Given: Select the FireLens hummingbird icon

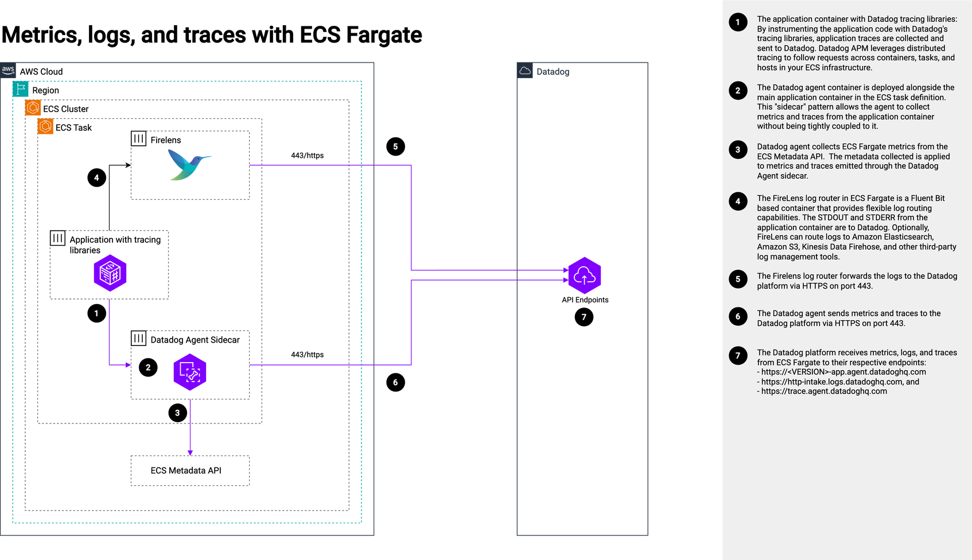Looking at the screenshot, I should [189, 166].
